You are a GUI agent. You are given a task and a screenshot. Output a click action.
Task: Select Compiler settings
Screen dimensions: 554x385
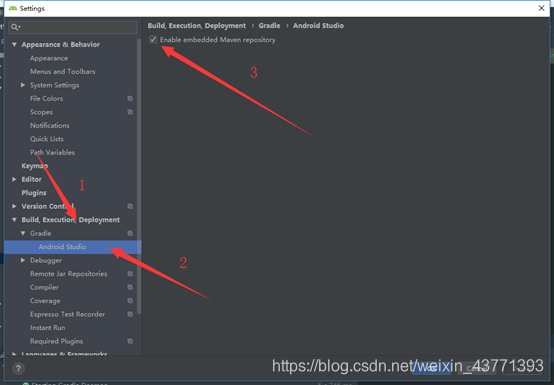pyautogui.click(x=44, y=287)
